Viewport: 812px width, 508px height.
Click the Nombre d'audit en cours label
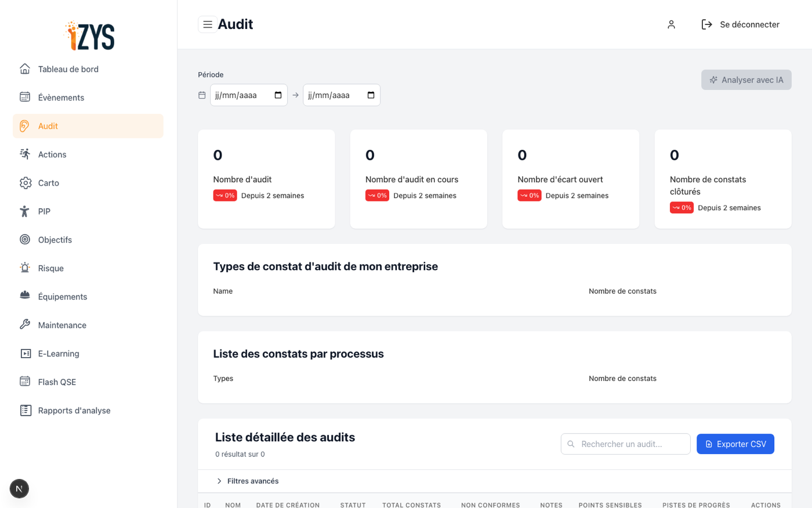[x=412, y=179]
